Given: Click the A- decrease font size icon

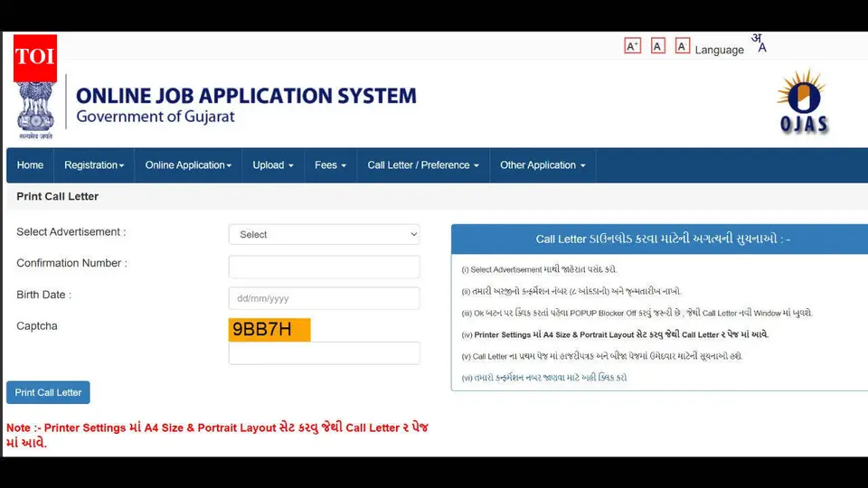Looking at the screenshot, I should coord(682,46).
